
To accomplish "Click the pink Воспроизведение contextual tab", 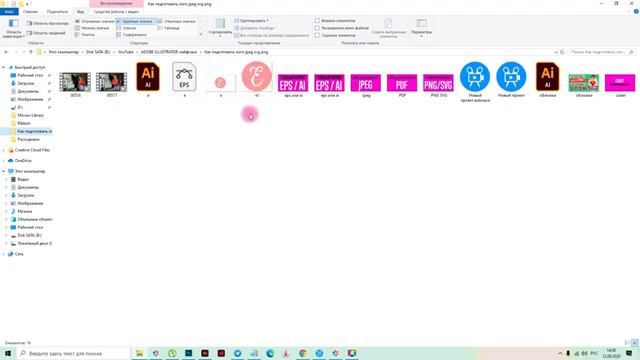I will click(116, 4).
